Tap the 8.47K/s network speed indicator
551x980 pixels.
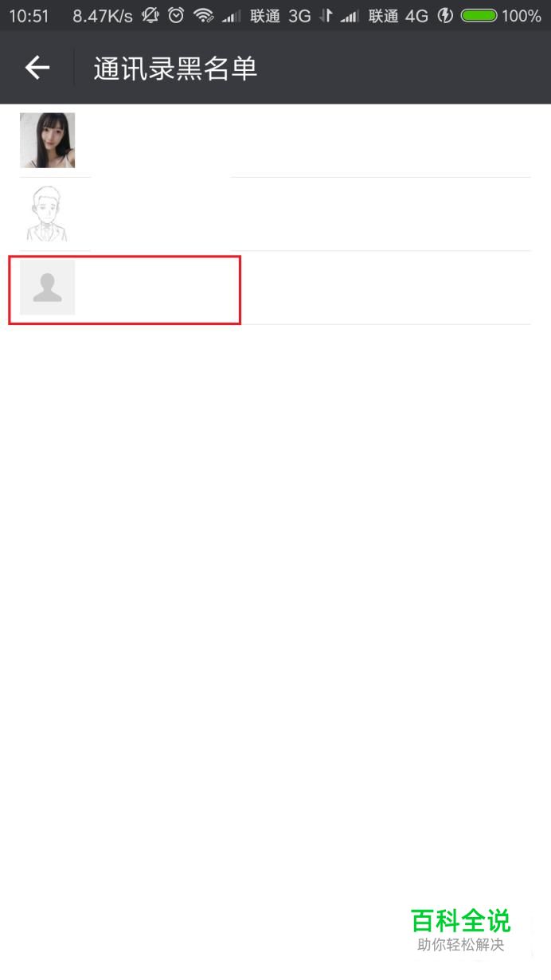(103, 16)
